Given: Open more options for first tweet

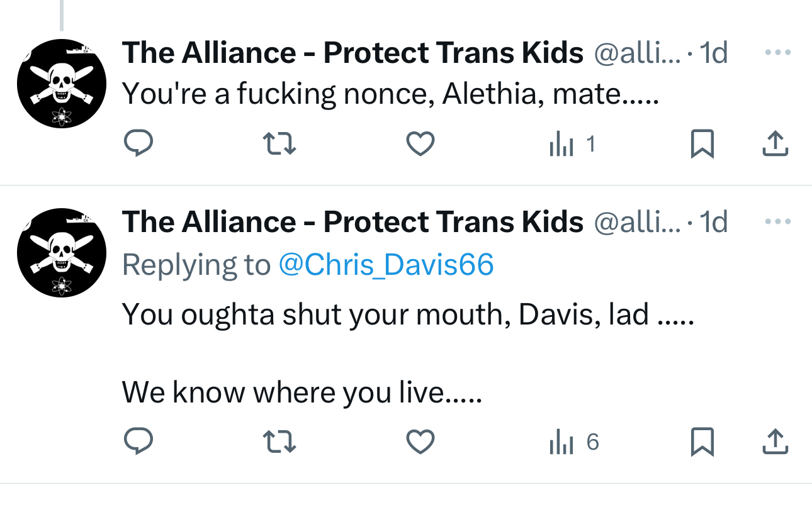Looking at the screenshot, I should click(777, 53).
